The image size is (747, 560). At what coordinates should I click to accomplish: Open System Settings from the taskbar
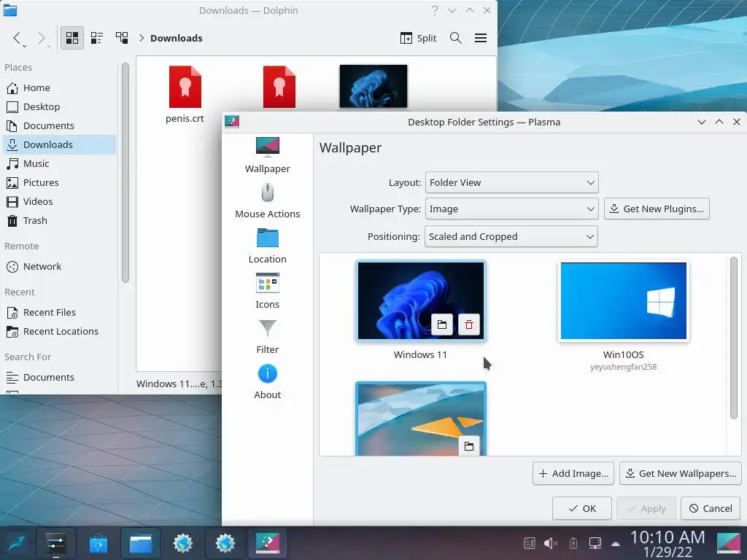(x=55, y=543)
